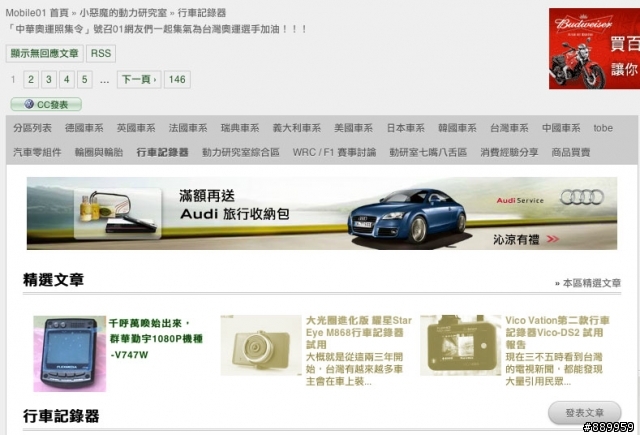Open the RSS feed button
Image resolution: width=640 pixels, height=435 pixels.
(x=101, y=53)
